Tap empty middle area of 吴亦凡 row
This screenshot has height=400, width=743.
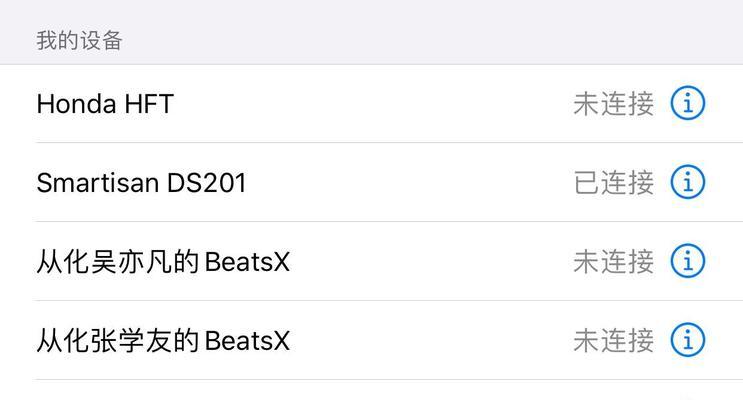tap(431, 262)
